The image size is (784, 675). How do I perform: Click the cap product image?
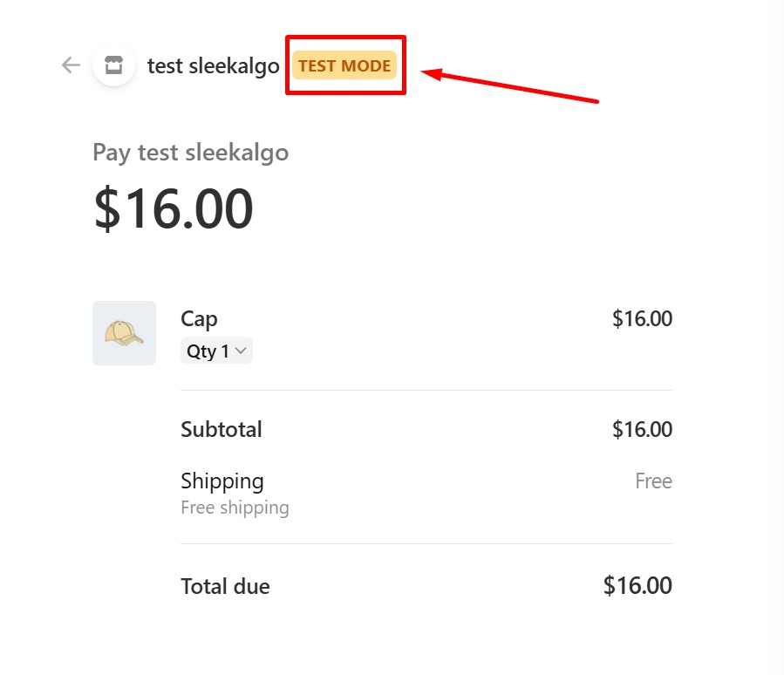pos(124,333)
